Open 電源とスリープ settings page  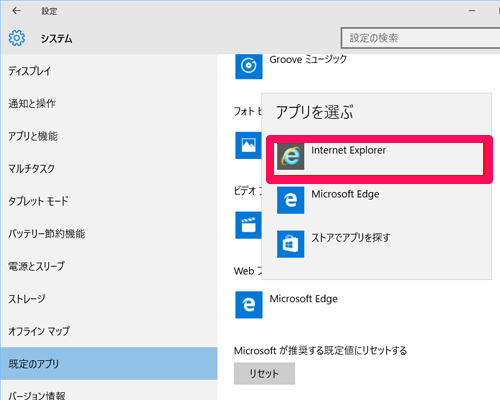click(x=109, y=266)
